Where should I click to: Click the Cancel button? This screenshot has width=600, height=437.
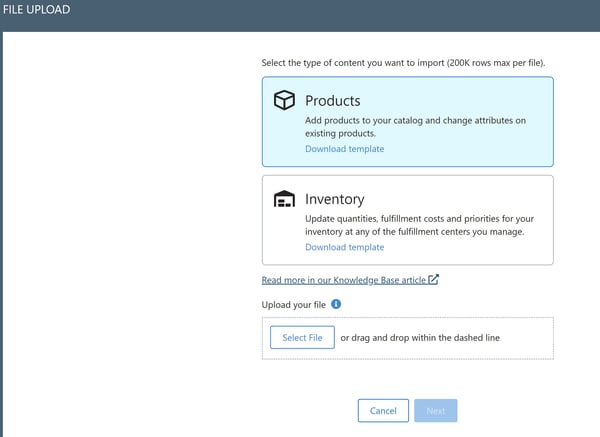tap(383, 411)
